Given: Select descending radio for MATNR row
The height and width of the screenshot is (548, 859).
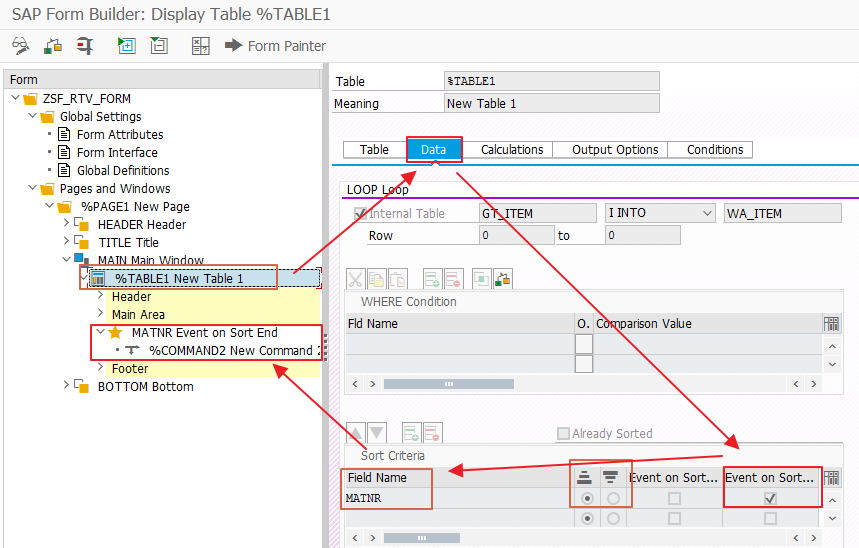Looking at the screenshot, I should [613, 499].
